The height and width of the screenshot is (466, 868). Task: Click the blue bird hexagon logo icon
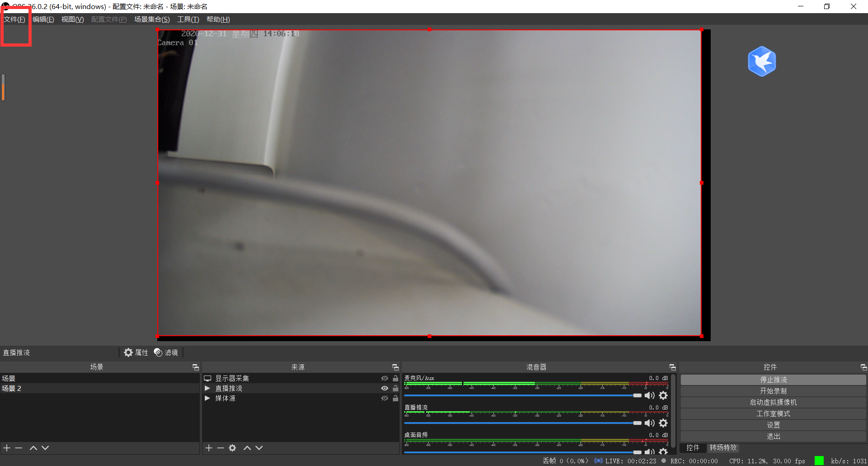click(762, 62)
